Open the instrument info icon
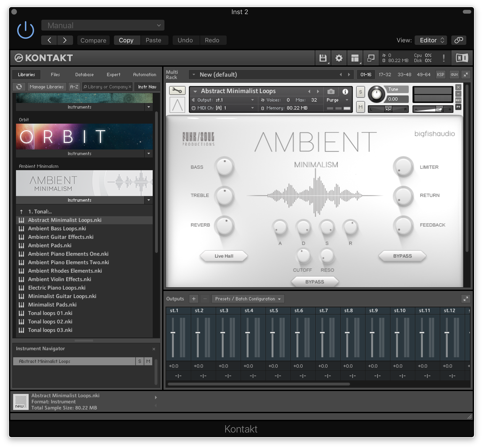 pyautogui.click(x=345, y=91)
